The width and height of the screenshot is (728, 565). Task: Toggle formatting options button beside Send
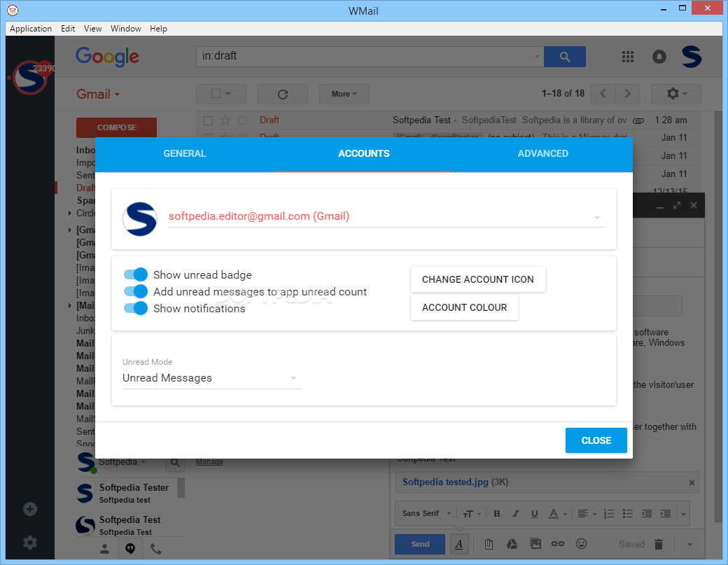coord(459,544)
